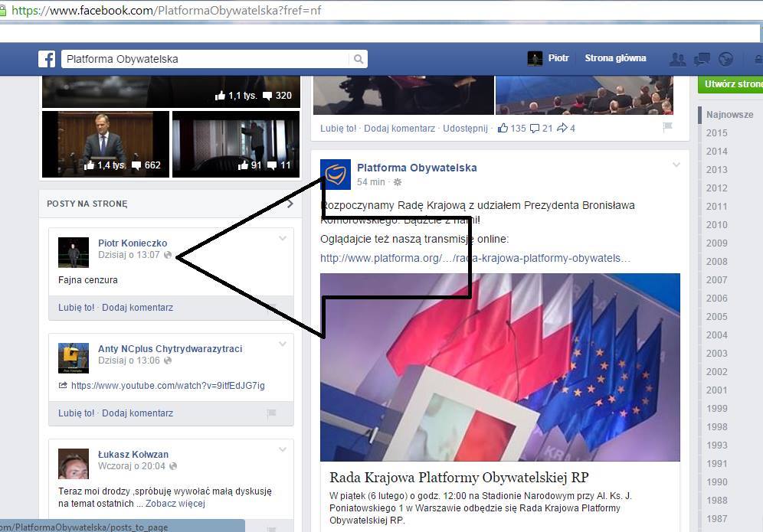Expand Posty na stronę section arrow
This screenshot has width=763, height=532.
(x=290, y=204)
